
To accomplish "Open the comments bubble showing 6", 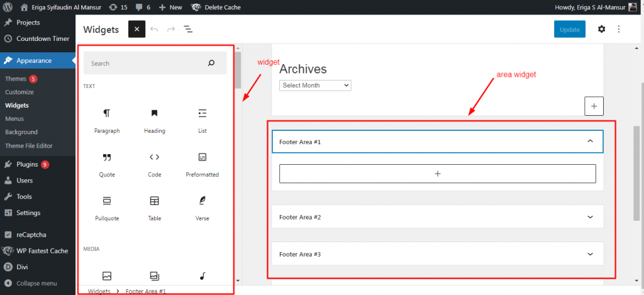I will [x=143, y=7].
